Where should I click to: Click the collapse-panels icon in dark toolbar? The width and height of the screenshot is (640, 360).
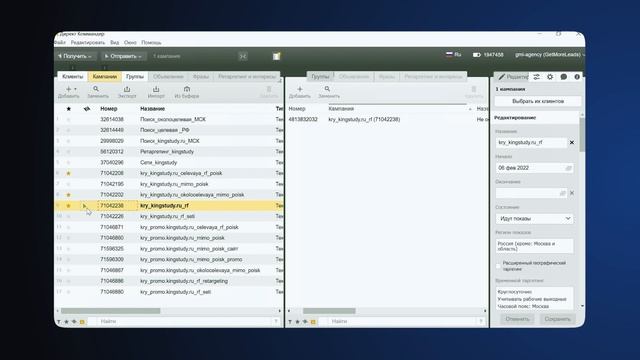pyautogui.click(x=243, y=56)
